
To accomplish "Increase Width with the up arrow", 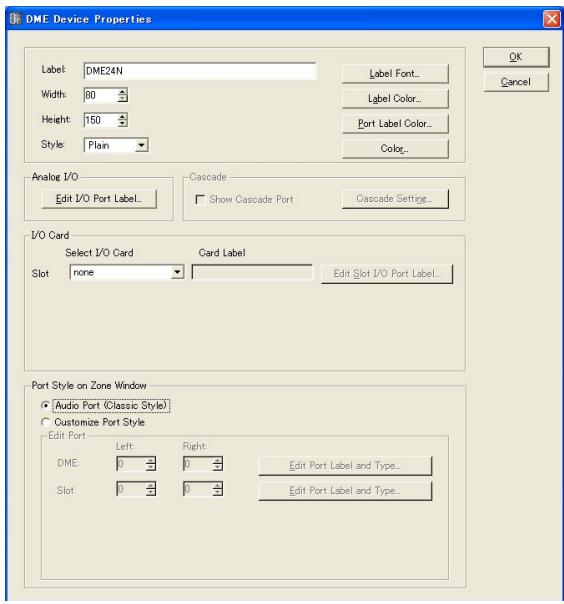I will [x=123, y=92].
